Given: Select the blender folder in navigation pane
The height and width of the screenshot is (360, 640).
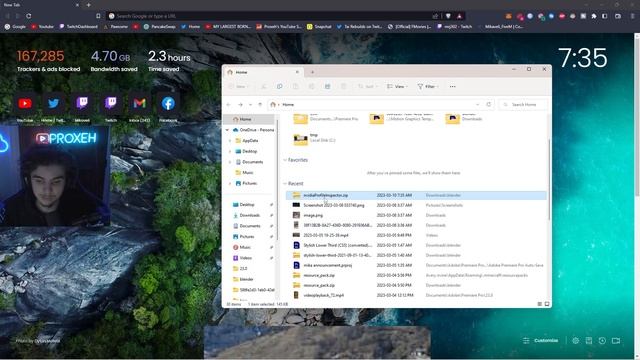Looking at the screenshot, I should coord(247,279).
